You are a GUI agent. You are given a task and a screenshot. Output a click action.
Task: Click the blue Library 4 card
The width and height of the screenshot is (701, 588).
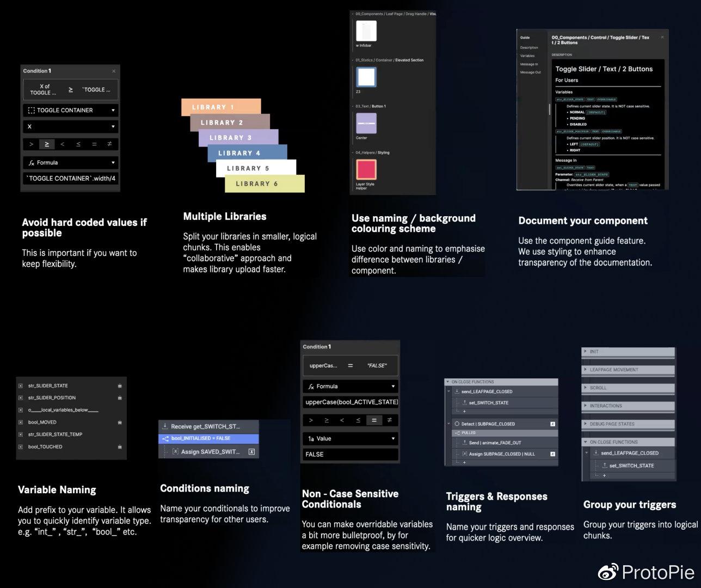coord(247,153)
